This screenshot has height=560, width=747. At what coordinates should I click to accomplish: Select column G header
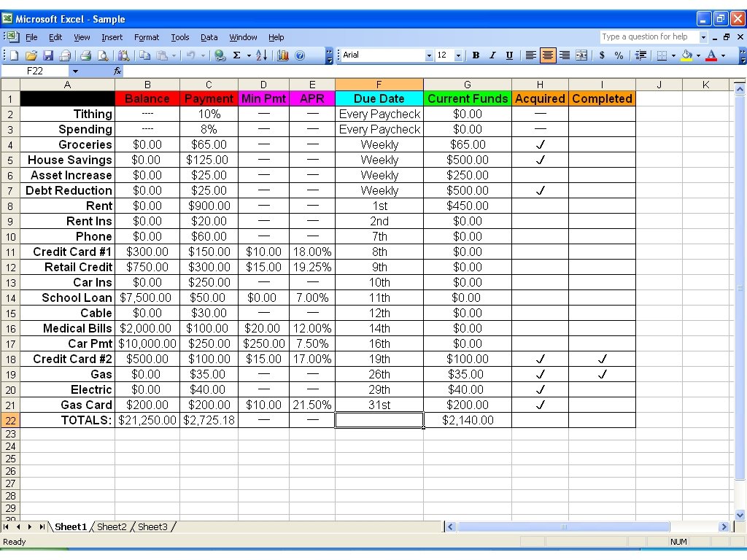[x=468, y=85]
